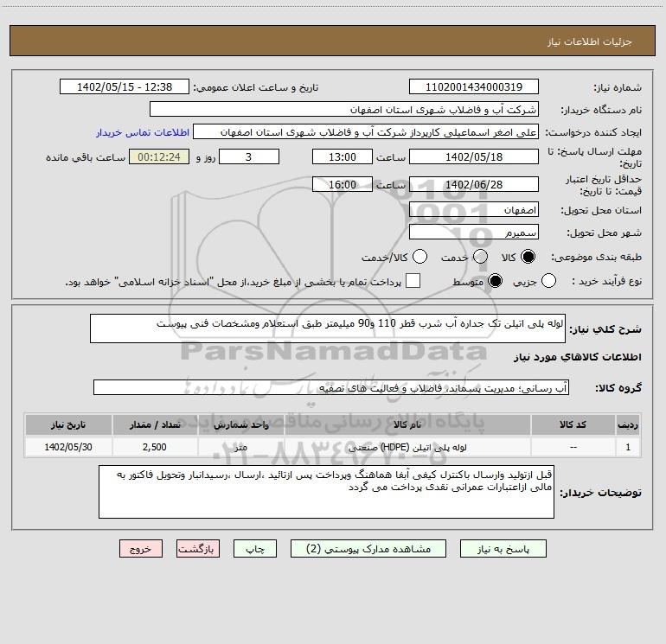The height and width of the screenshot is (644, 666).
Task: Click the buyer notes text area
Action: [x=326, y=492]
